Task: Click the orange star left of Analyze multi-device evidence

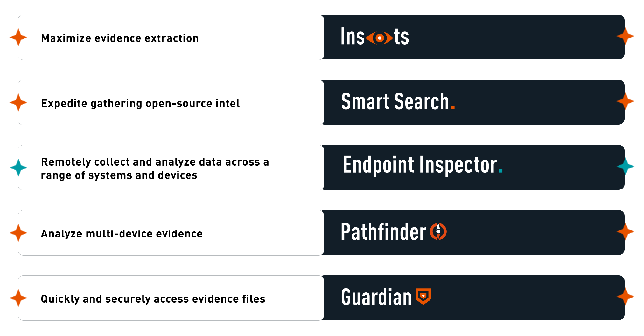Action: [18, 233]
